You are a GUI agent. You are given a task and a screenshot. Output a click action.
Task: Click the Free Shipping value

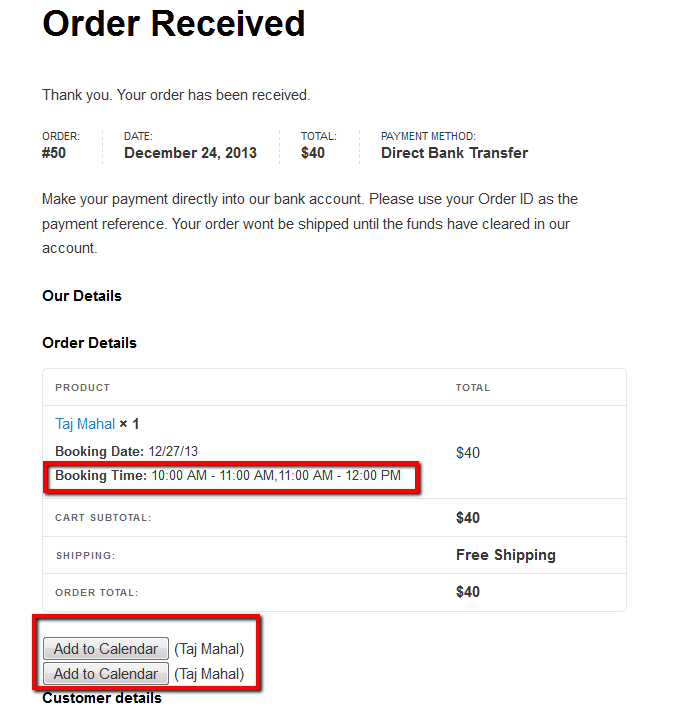(505, 555)
